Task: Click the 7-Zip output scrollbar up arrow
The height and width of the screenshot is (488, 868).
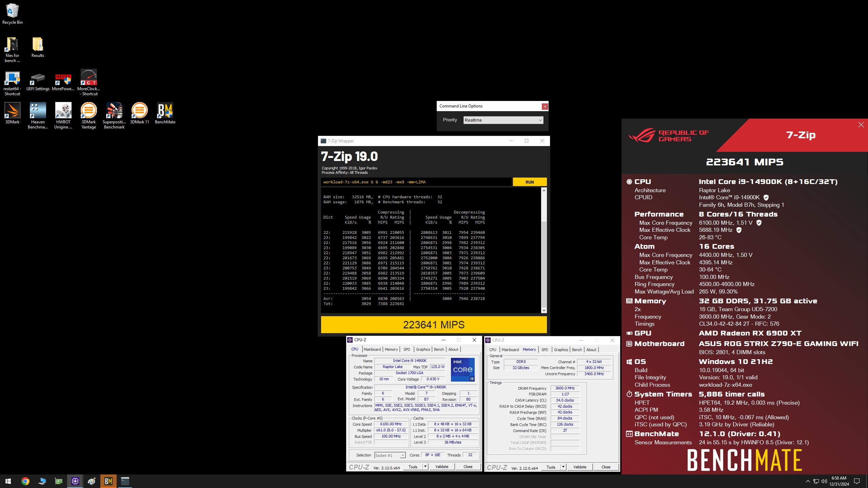Action: pyautogui.click(x=544, y=190)
